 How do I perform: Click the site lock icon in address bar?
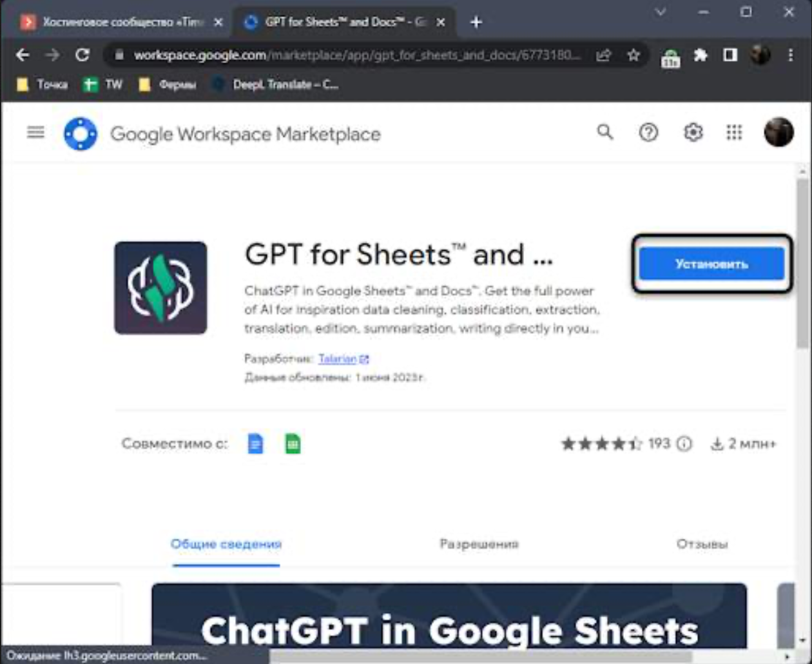pos(119,55)
